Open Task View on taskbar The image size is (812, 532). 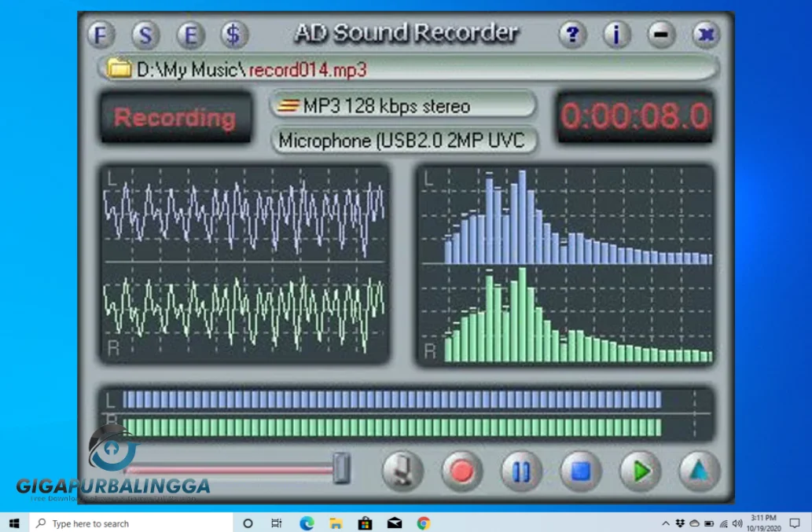click(277, 523)
